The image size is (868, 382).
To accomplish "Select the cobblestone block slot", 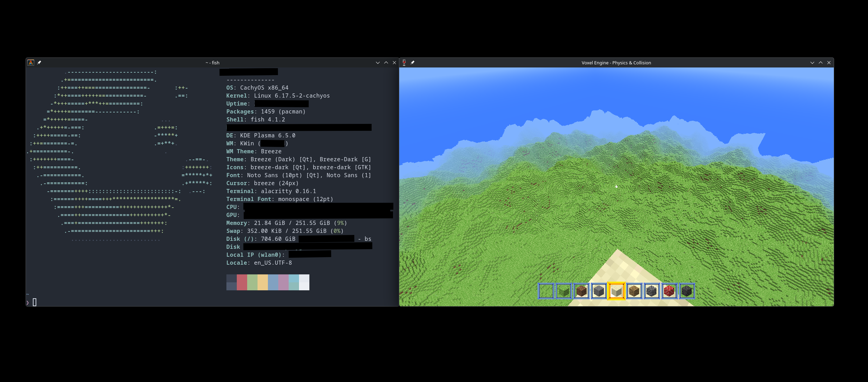I will point(652,291).
